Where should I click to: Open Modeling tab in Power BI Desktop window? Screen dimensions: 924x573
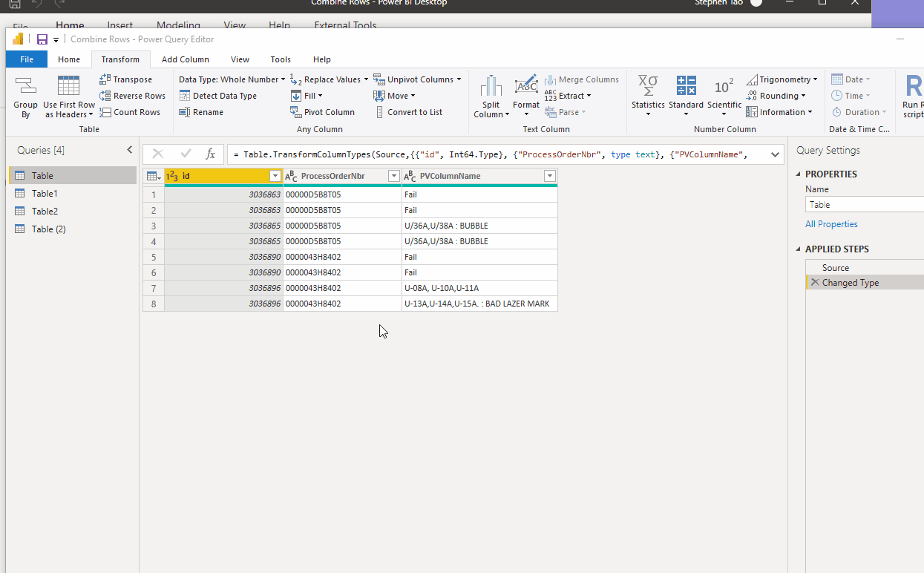click(x=178, y=26)
